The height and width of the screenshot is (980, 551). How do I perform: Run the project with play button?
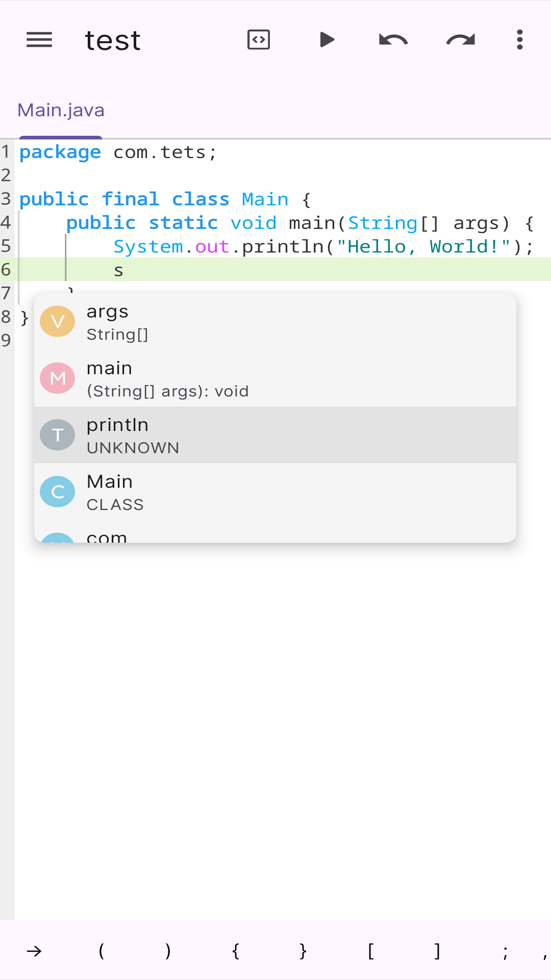(327, 40)
